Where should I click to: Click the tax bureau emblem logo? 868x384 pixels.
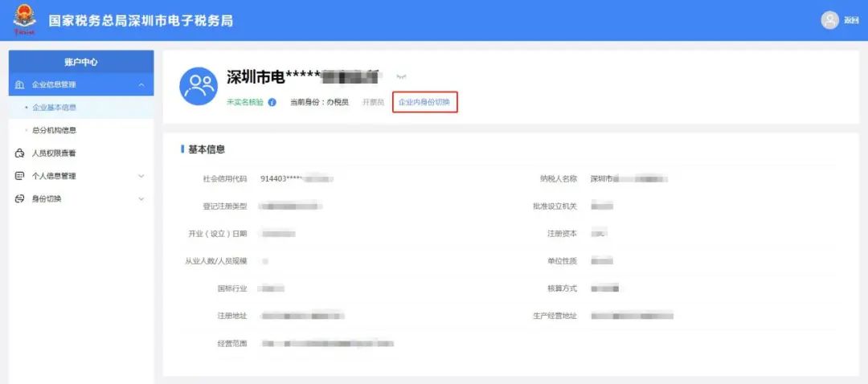tap(24, 20)
